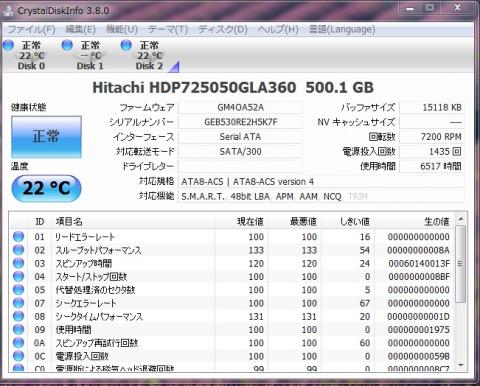Select row シークエラーレート
Screen dimensions: 480x386
pyautogui.click(x=232, y=303)
